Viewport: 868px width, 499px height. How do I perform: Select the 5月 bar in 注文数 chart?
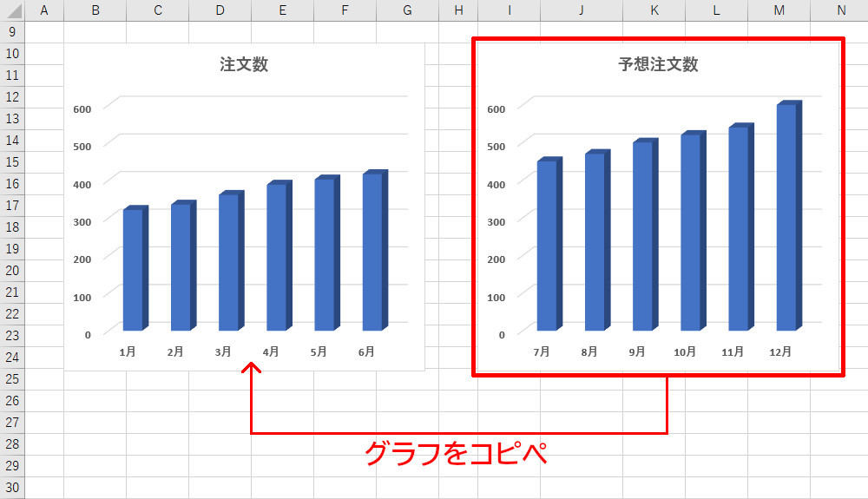click(327, 253)
